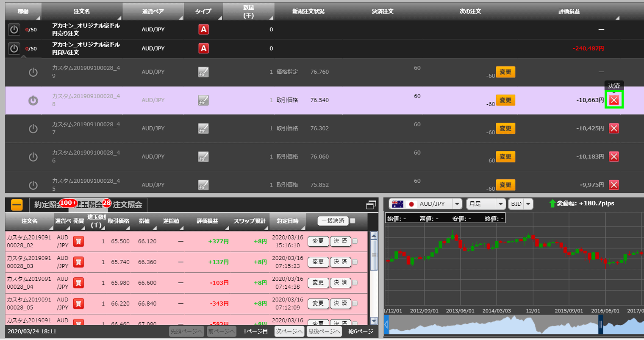The width and height of the screenshot is (644, 340).
Task: Go to next page via 次ページへ
Action: coord(289,331)
